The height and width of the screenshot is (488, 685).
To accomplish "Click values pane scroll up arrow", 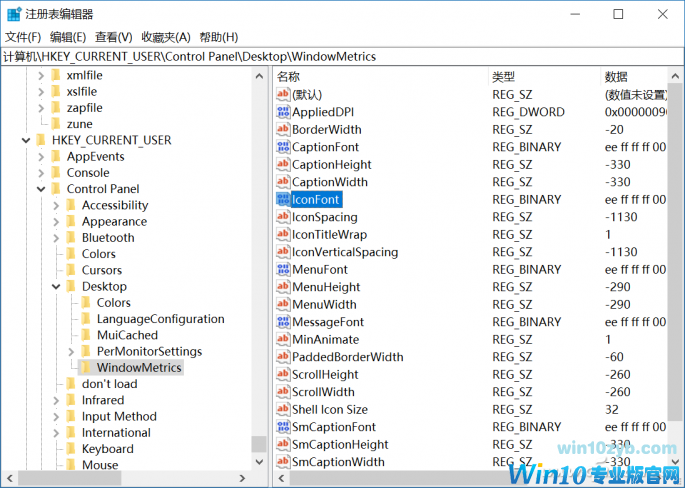I will pos(675,76).
